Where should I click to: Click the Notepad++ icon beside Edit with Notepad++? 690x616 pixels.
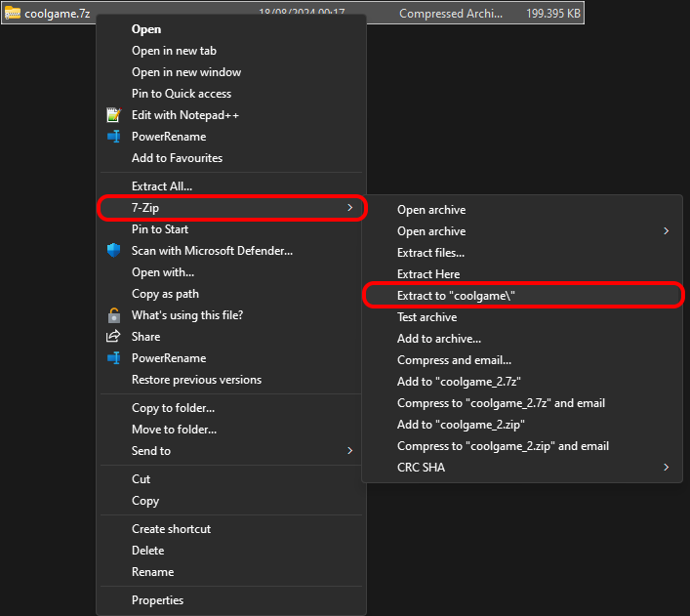tap(114, 115)
